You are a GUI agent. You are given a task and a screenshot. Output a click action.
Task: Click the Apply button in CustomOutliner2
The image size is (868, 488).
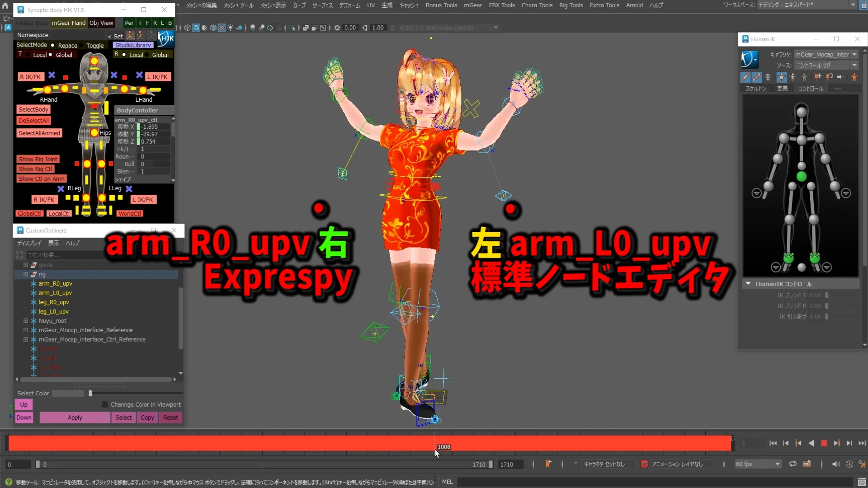(x=75, y=418)
